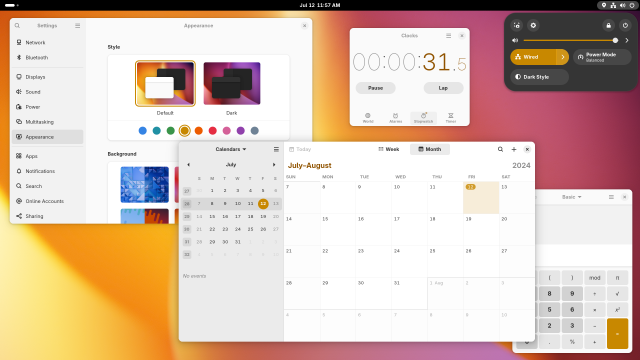Image resolution: width=640 pixels, height=360 pixels.
Task: Click the square root button in Calculator
Action: (x=617, y=293)
